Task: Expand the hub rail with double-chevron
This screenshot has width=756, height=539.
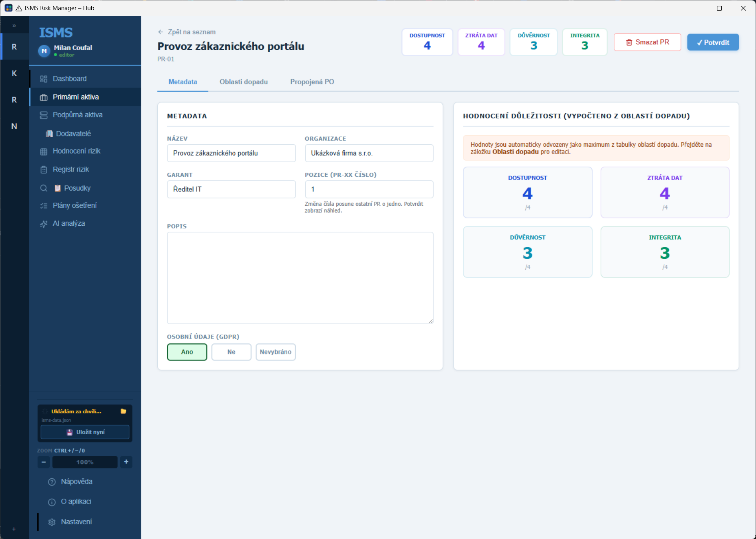Action: pyautogui.click(x=14, y=26)
